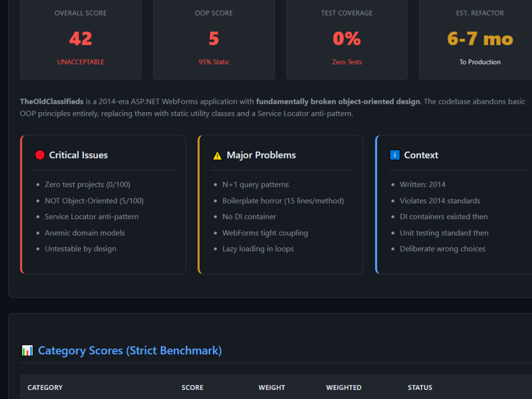Click 'Deliberate wrong choices' item
Image resolution: width=532 pixels, height=399 pixels.
coord(443,248)
